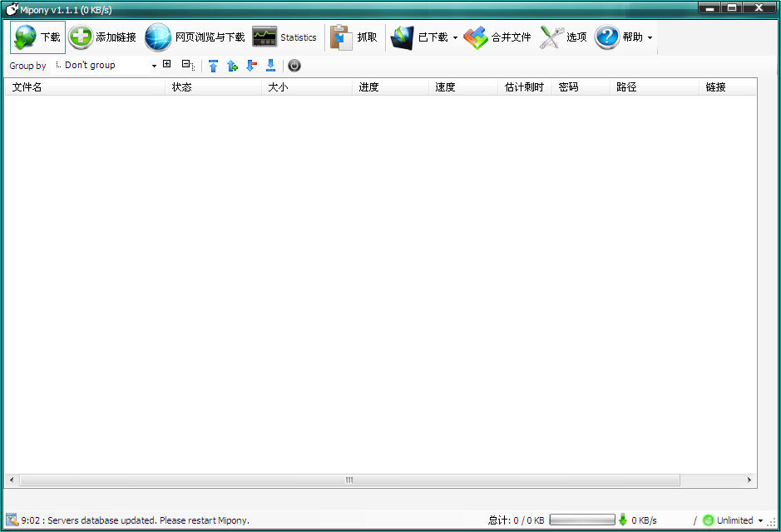Sort by 链接 column header
Image resolution: width=781 pixels, height=532 pixels.
(728, 87)
